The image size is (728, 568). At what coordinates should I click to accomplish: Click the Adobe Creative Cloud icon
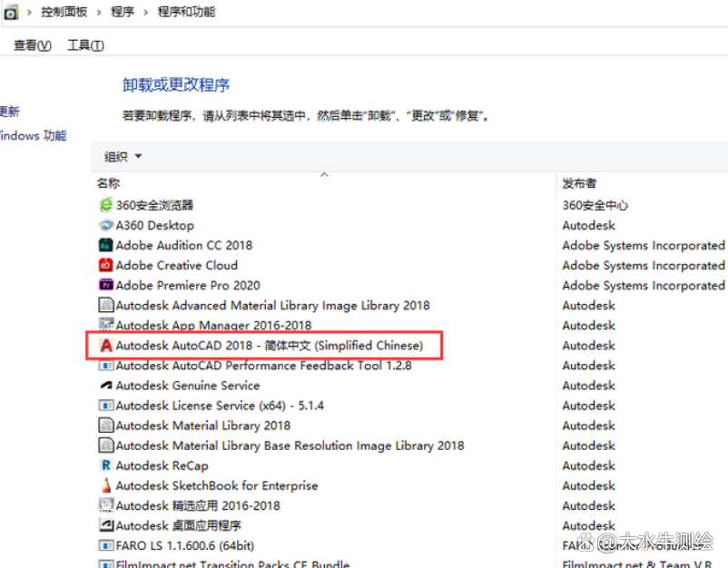pos(106,265)
